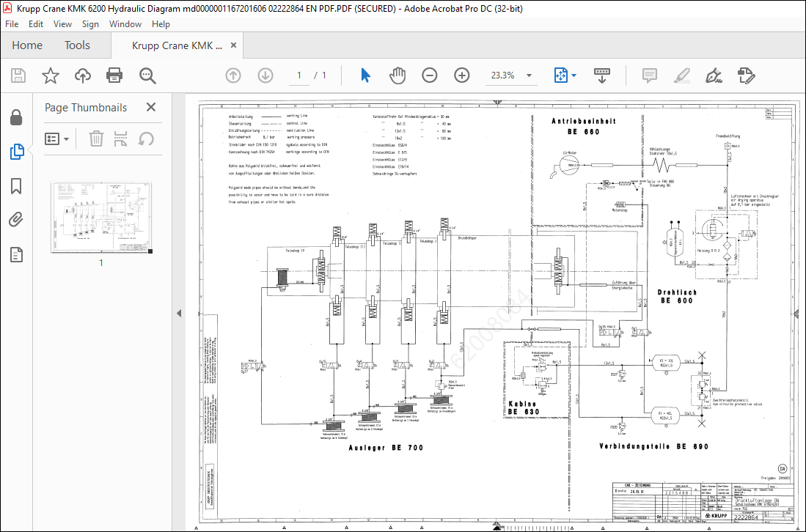
Task: Zoom in with the plus button
Action: click(461, 75)
